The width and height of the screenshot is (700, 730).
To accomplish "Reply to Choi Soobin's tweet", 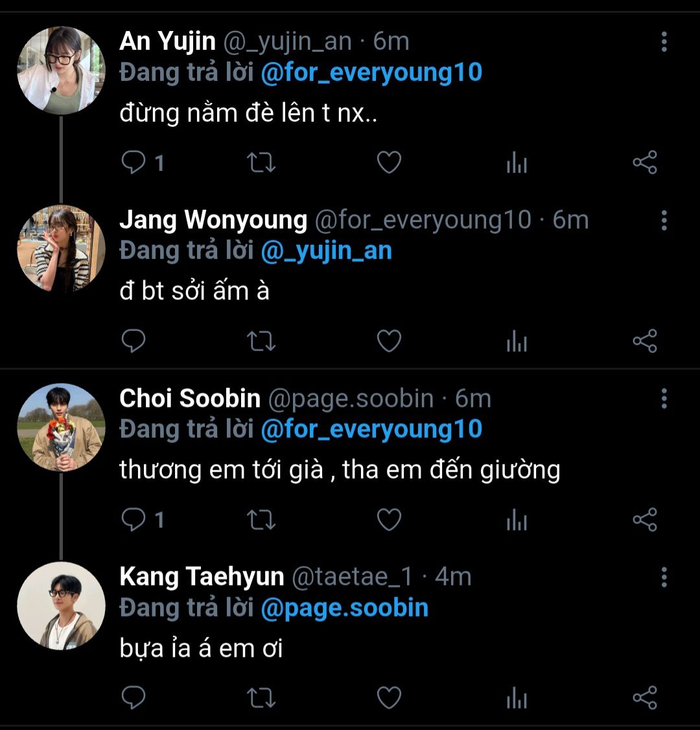I will [x=134, y=519].
